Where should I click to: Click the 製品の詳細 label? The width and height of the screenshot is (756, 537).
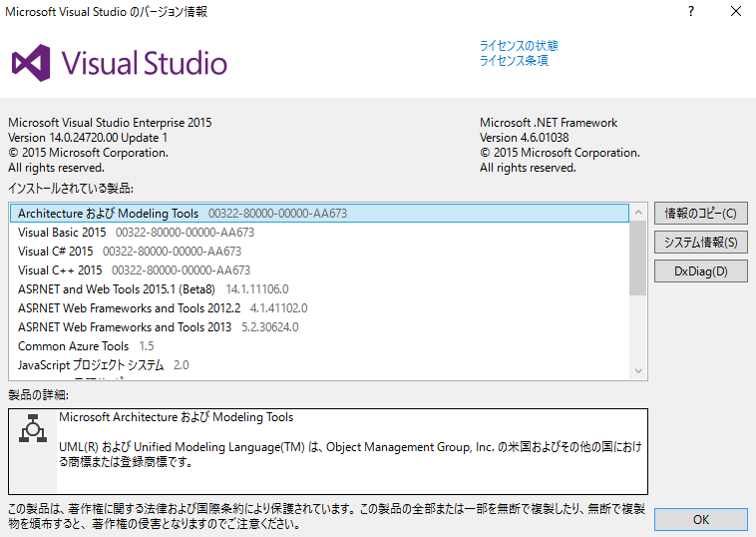[x=39, y=395]
